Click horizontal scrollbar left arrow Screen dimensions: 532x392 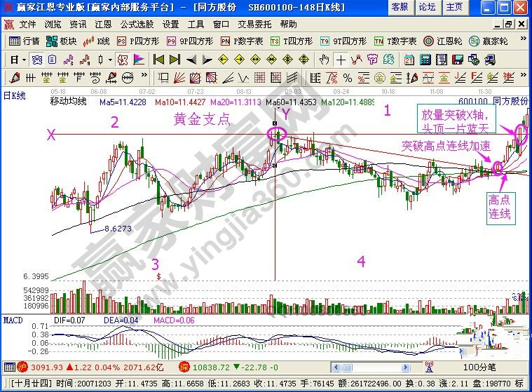[x=336, y=367]
